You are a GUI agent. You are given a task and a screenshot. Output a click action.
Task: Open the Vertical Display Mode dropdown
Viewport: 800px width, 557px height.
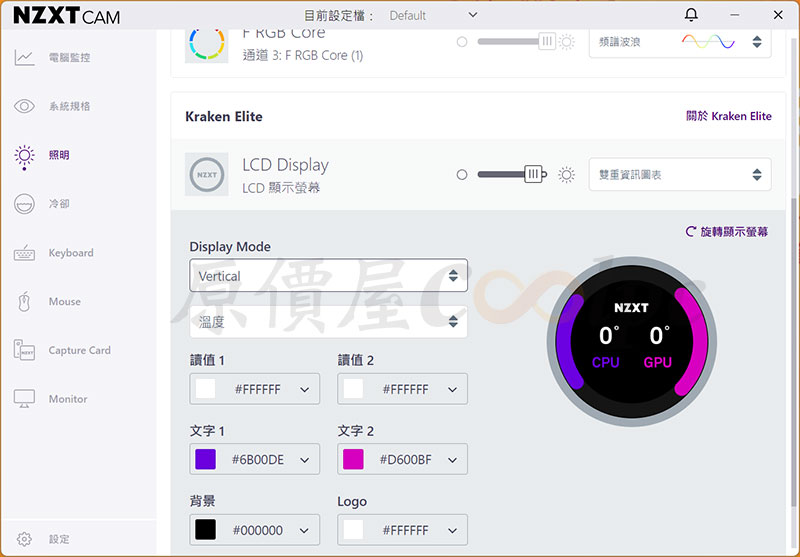coord(329,275)
